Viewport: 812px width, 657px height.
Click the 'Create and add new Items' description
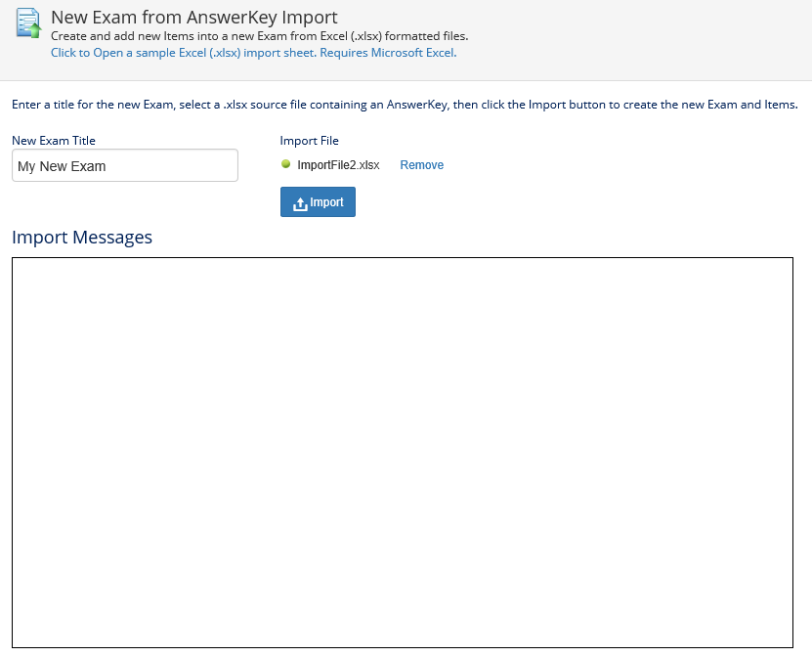(x=259, y=36)
